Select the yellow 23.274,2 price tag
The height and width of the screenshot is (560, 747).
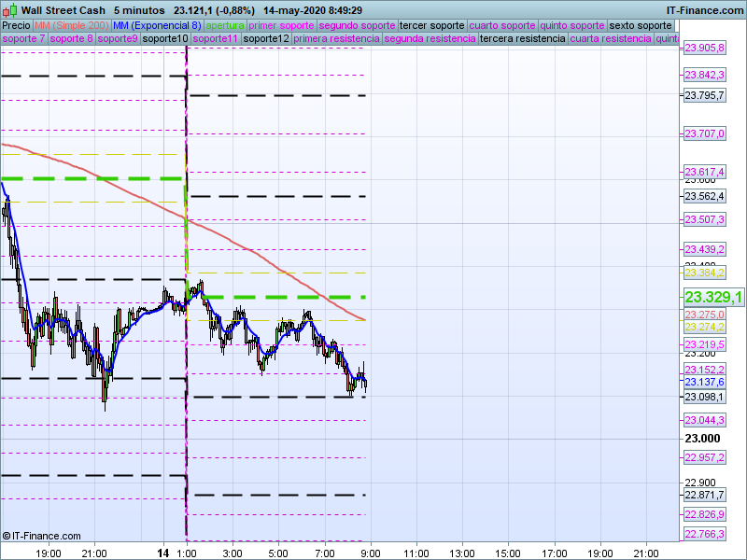[705, 327]
